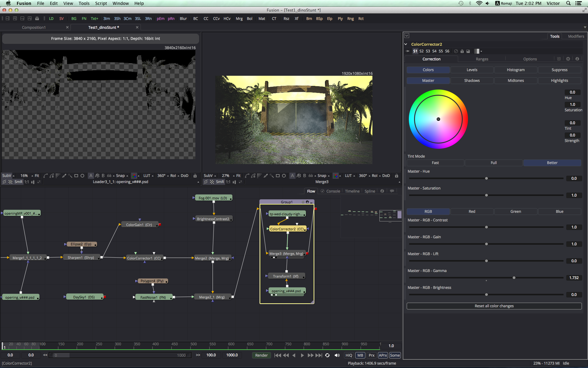The height and width of the screenshot is (368, 588).
Task: Click the Master RGB Gamma slider handle
Action: pos(514,278)
